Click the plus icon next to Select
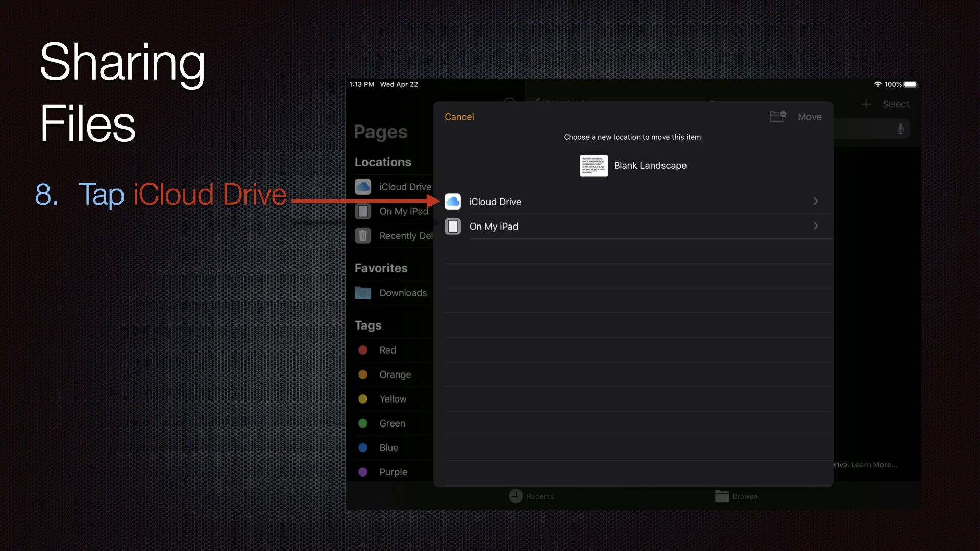This screenshot has height=551, width=980. 866,104
